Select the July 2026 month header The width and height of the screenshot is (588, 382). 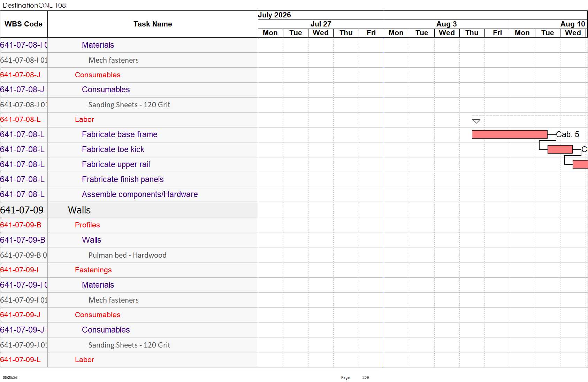[x=274, y=15]
